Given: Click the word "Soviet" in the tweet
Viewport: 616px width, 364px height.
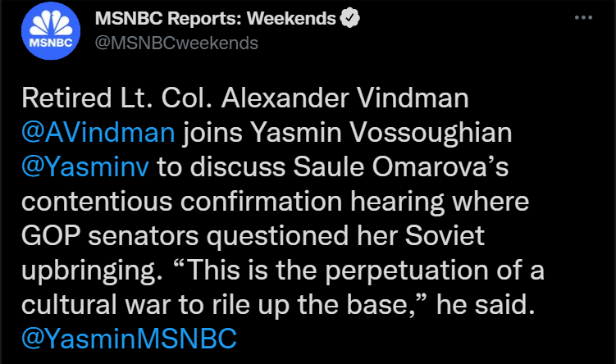Looking at the screenshot, I should click(x=445, y=235).
